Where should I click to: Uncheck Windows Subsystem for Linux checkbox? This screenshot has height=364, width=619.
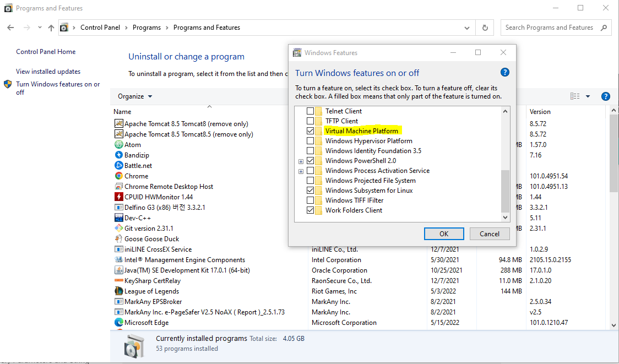click(310, 191)
